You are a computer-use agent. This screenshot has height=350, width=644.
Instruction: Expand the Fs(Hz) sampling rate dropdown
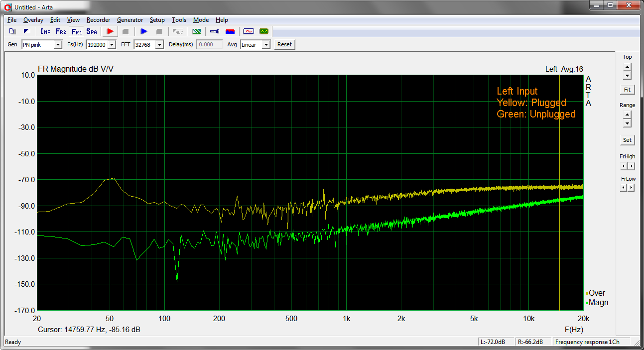pos(111,45)
